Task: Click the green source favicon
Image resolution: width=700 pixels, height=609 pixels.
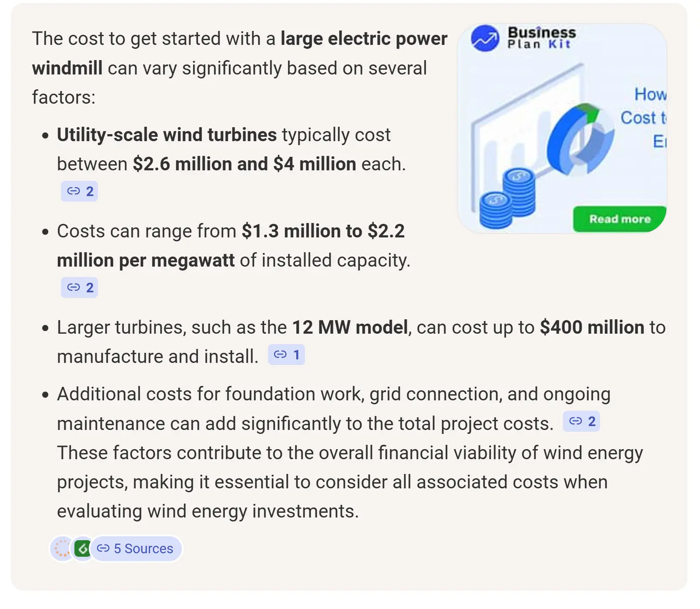Action: 82,549
